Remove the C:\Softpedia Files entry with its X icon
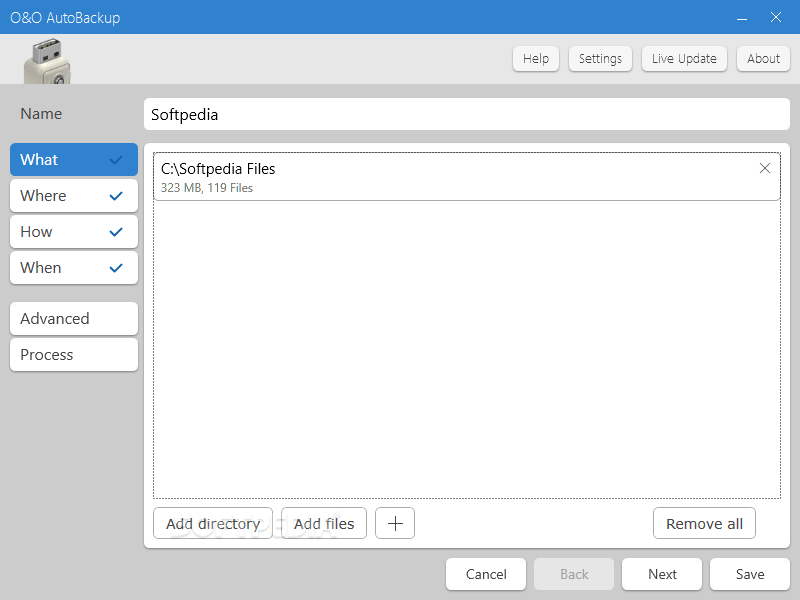 764,168
